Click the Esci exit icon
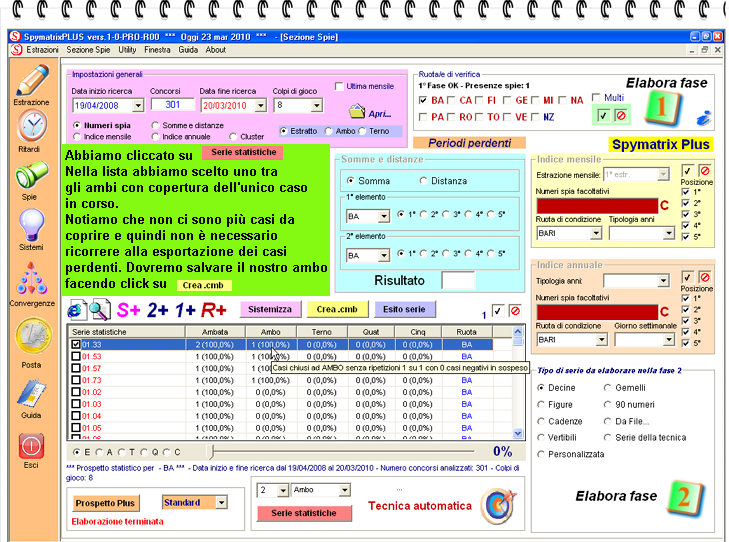 point(31,446)
